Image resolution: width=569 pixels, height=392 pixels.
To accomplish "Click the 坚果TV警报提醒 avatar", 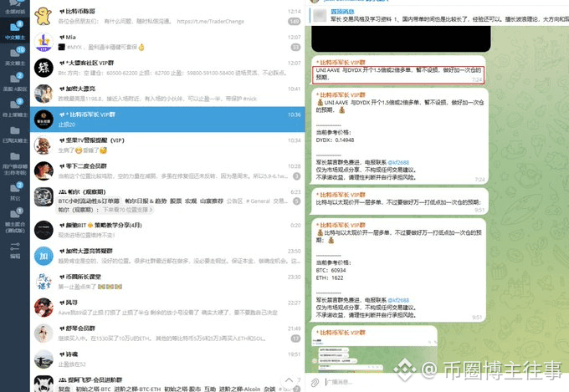I will point(44,145).
